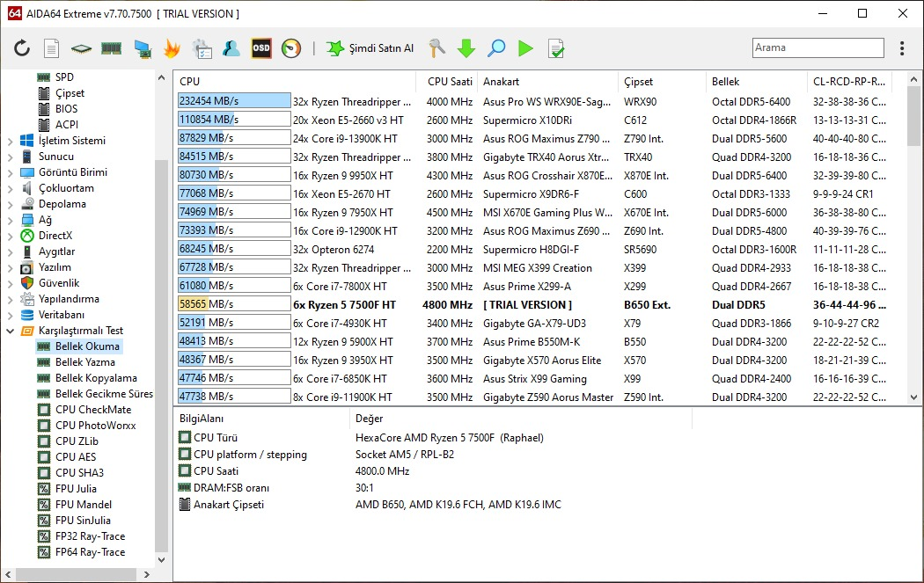
Task: Click the magnifier search icon
Action: [x=496, y=48]
